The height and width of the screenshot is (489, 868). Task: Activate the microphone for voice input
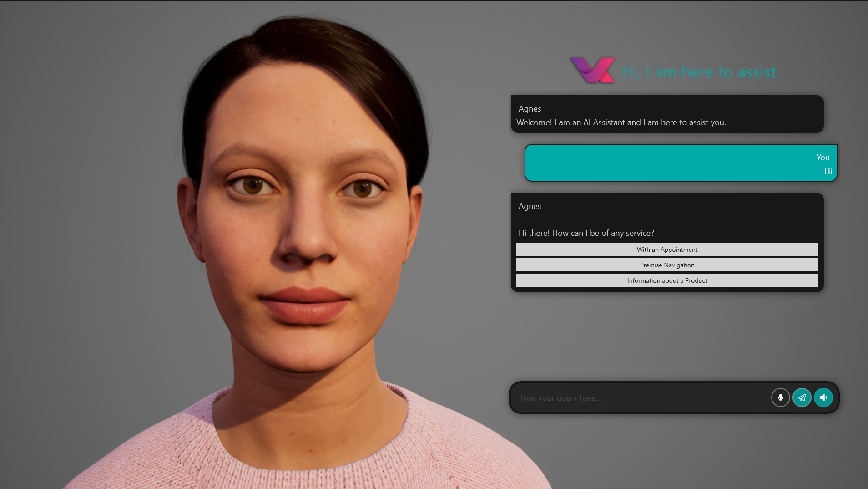click(x=780, y=397)
